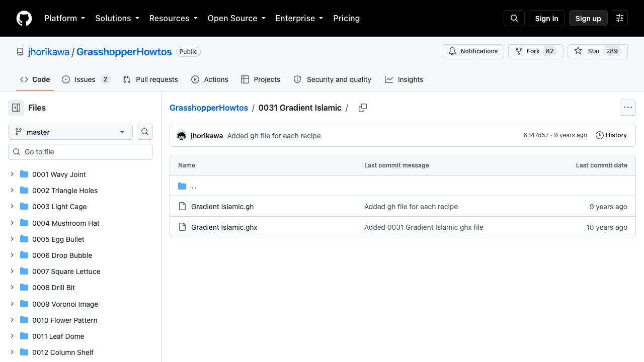
Task: Expand the 0010 Flower Pattern folder
Action: coord(12,320)
